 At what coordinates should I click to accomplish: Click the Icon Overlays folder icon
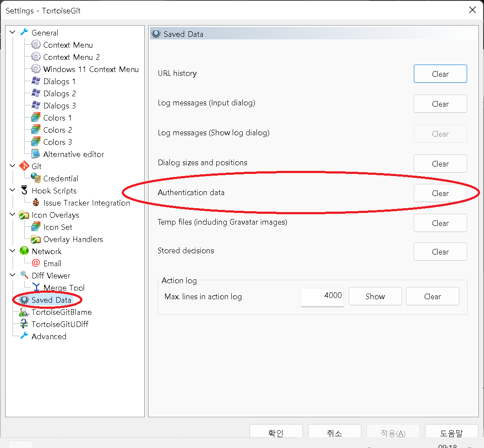point(24,215)
